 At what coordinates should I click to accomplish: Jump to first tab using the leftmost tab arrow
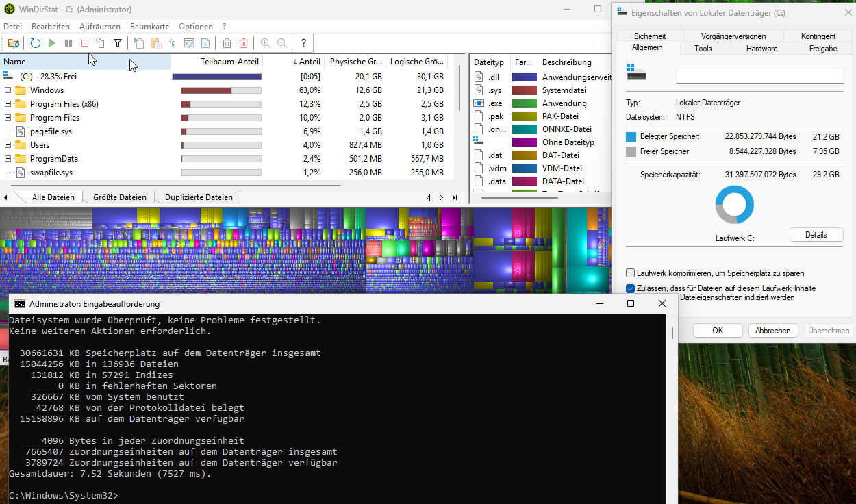click(5, 197)
